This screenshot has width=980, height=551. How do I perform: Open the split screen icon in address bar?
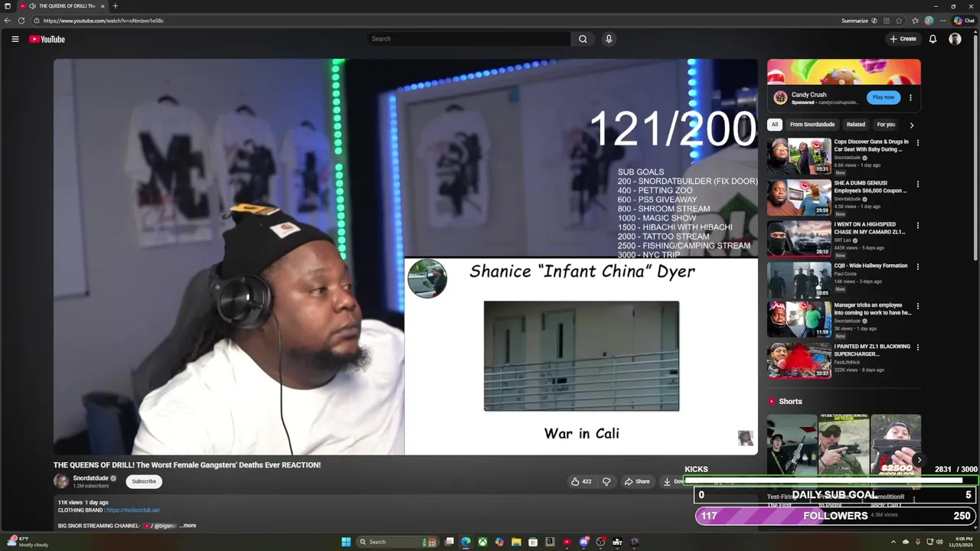[x=886, y=21]
